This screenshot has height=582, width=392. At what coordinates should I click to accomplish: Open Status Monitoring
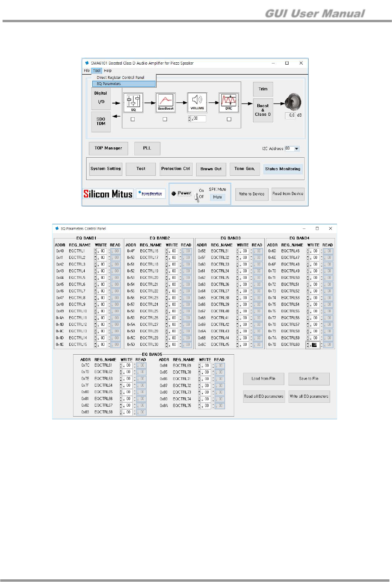pyautogui.click(x=283, y=169)
